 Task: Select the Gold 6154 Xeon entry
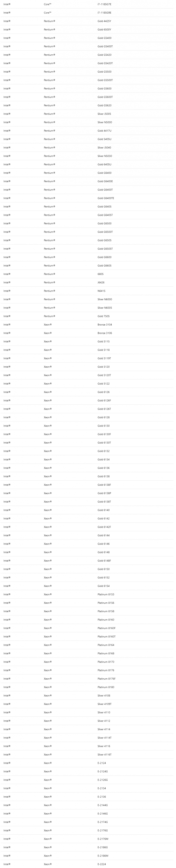[x=103, y=586]
